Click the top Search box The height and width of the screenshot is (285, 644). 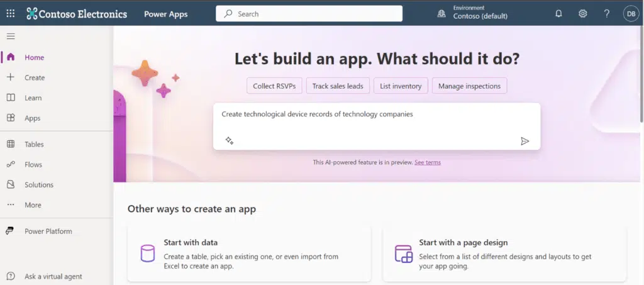[309, 14]
